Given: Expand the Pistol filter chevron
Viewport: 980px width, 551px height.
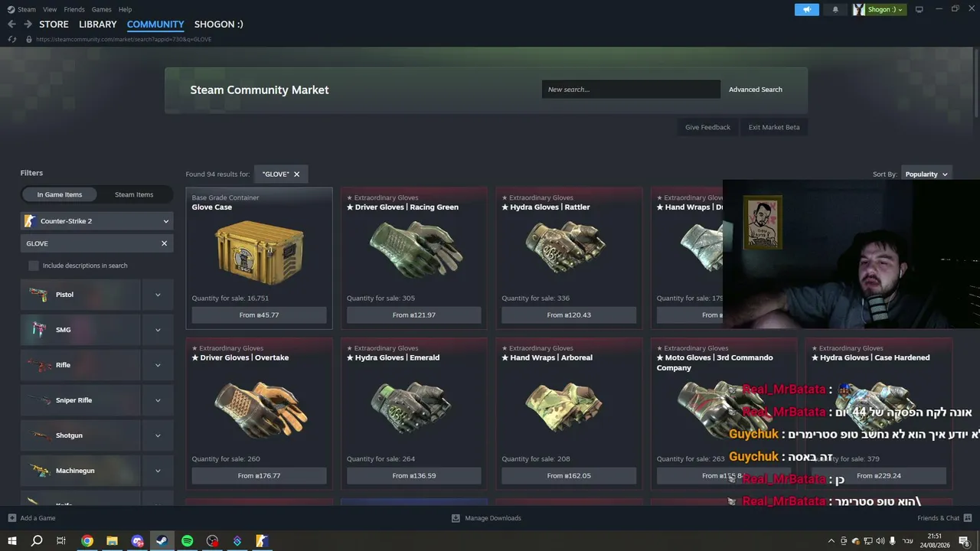Looking at the screenshot, I should click(x=158, y=295).
